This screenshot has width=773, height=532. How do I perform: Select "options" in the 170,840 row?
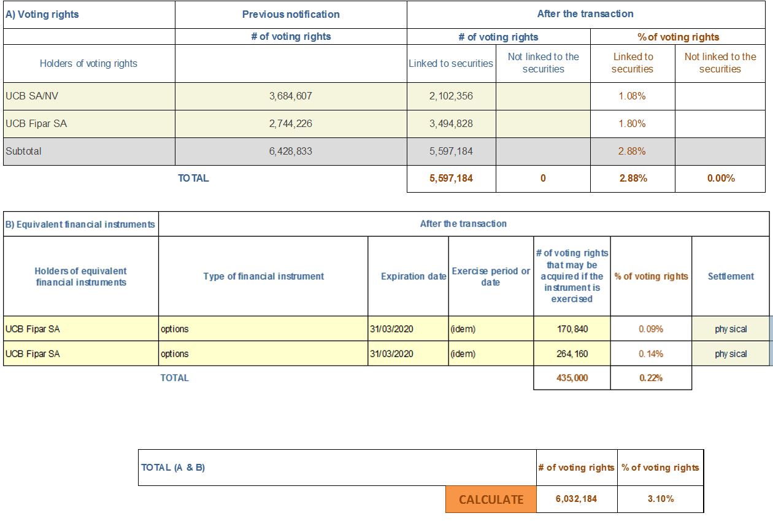[263, 329]
